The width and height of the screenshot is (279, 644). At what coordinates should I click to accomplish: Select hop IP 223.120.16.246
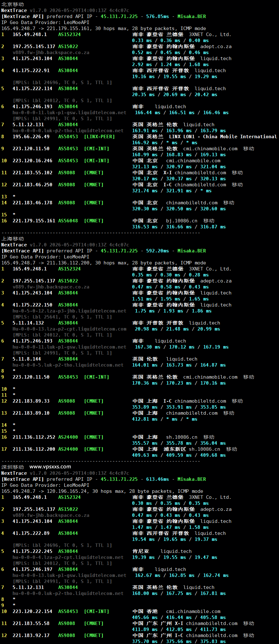tap(33, 161)
